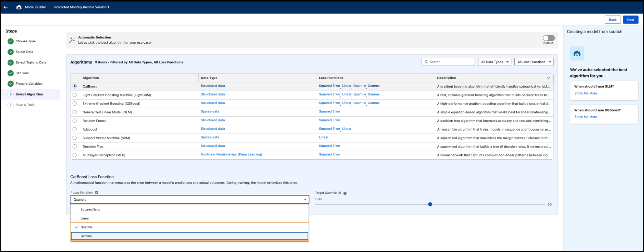Choose Squared Error from the loss function list
This screenshot has height=252, width=644.
click(x=189, y=209)
